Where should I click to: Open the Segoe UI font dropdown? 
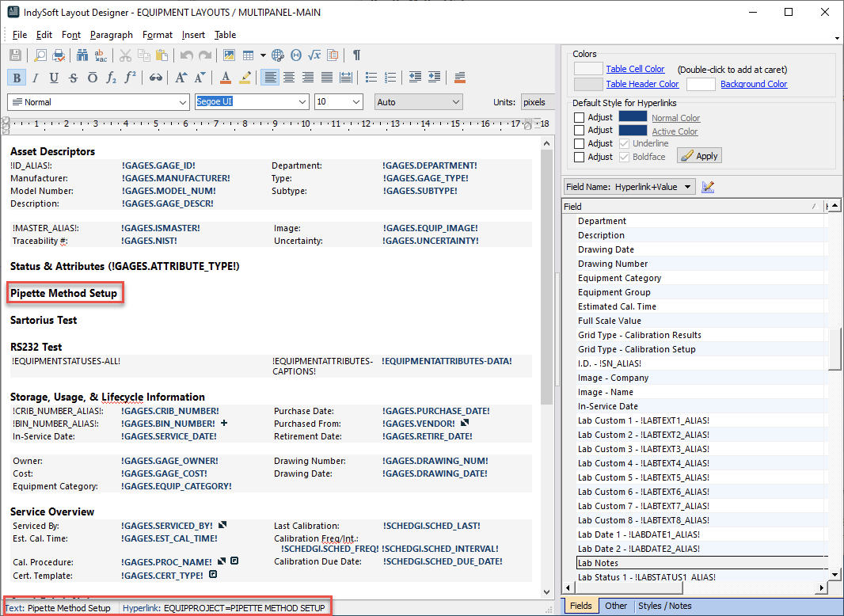coord(302,102)
